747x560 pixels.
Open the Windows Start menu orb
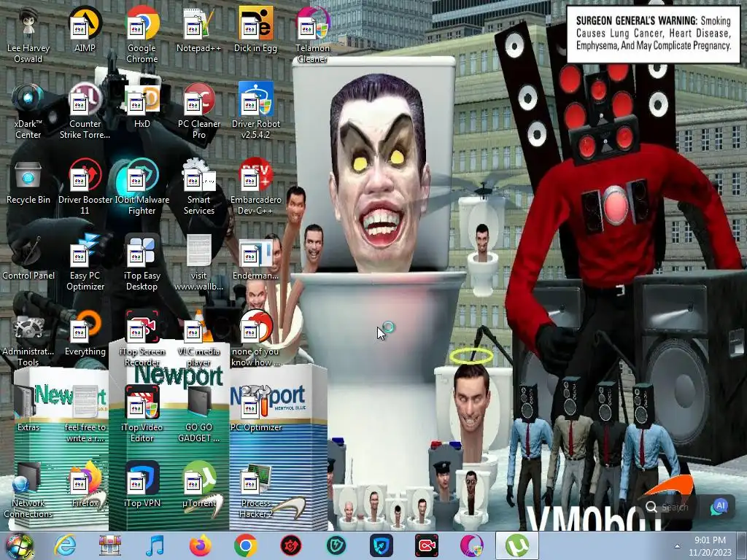19,545
